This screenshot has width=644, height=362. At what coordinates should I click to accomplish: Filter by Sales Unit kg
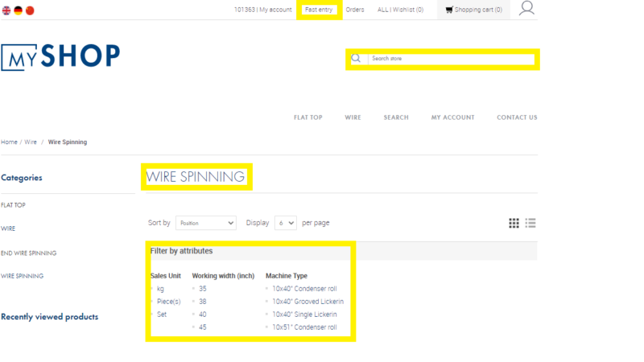(160, 289)
